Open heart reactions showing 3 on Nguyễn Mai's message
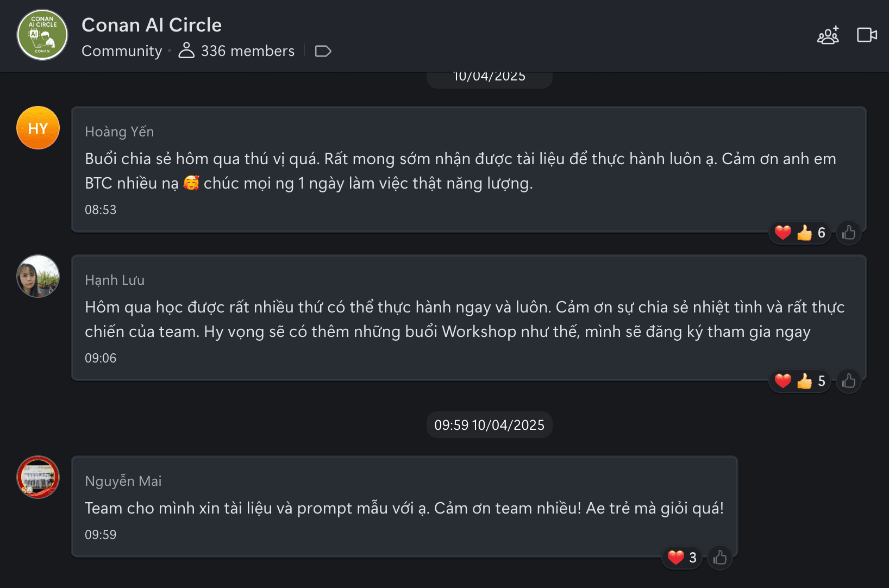This screenshot has height=588, width=889. point(682,558)
